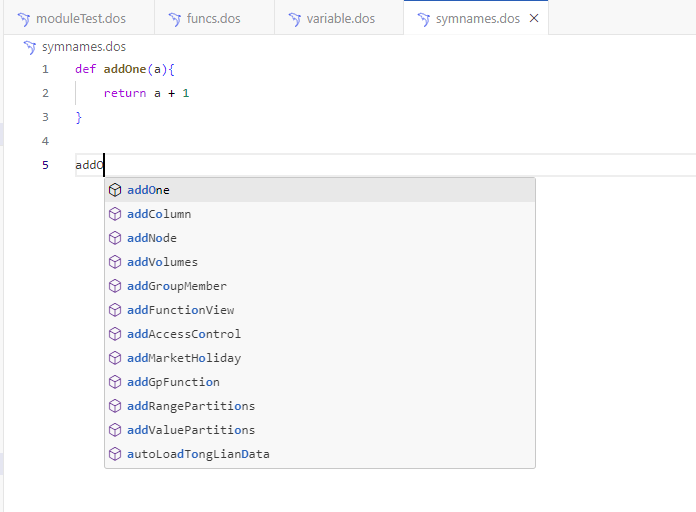Click line number 3 in the gutter

click(45, 117)
